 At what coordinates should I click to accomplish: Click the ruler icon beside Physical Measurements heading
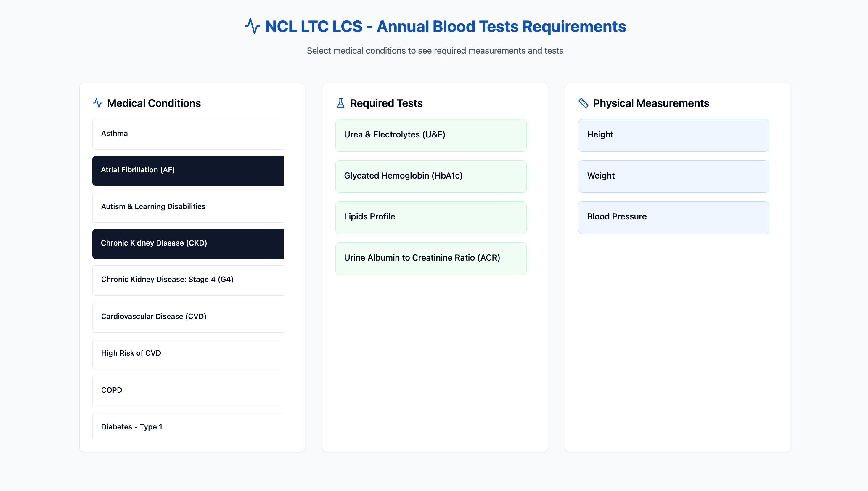coord(584,103)
